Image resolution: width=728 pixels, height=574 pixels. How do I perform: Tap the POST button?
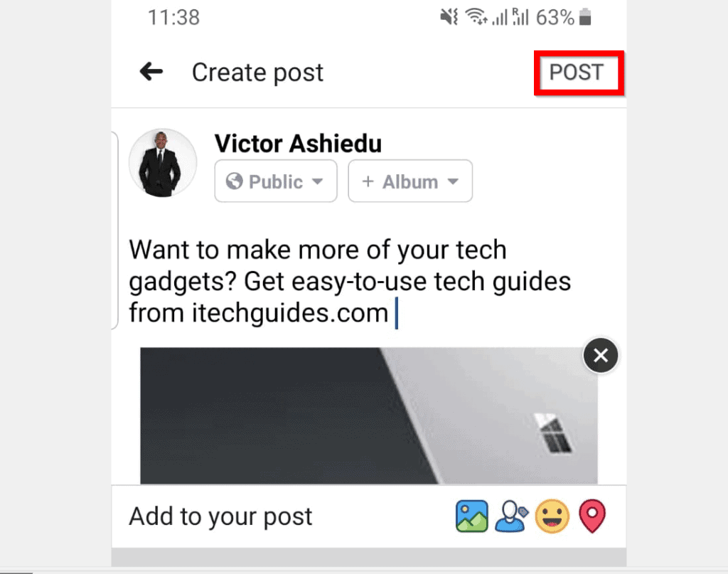click(576, 73)
